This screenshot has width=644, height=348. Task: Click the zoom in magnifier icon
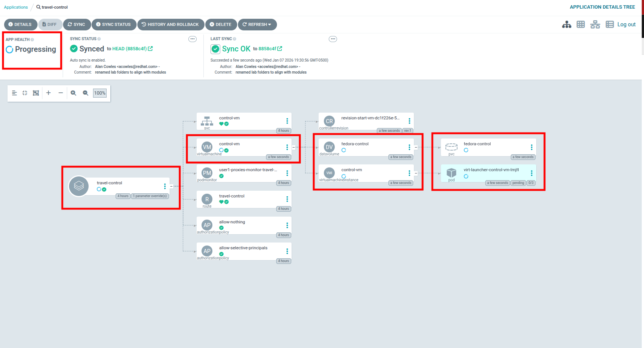74,93
